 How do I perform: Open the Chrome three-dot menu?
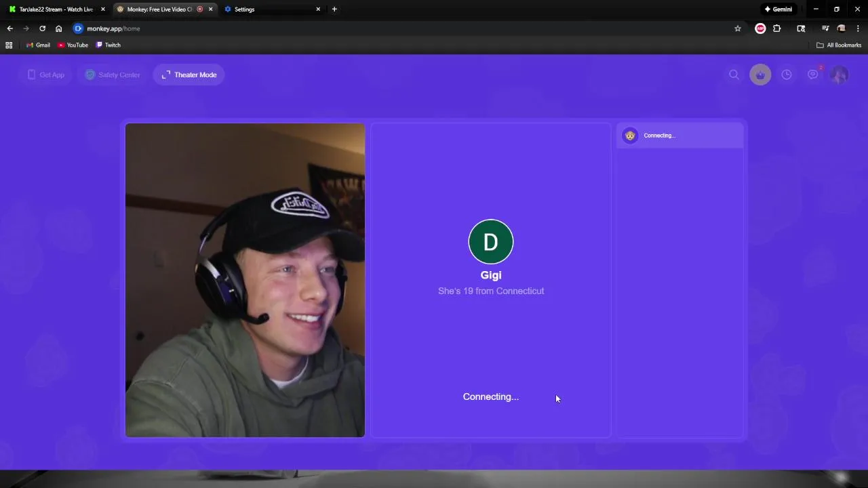pyautogui.click(x=858, y=28)
